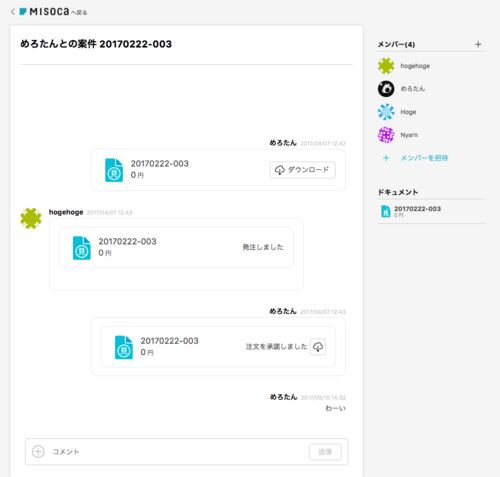Focus the コメント input field

(x=177, y=451)
